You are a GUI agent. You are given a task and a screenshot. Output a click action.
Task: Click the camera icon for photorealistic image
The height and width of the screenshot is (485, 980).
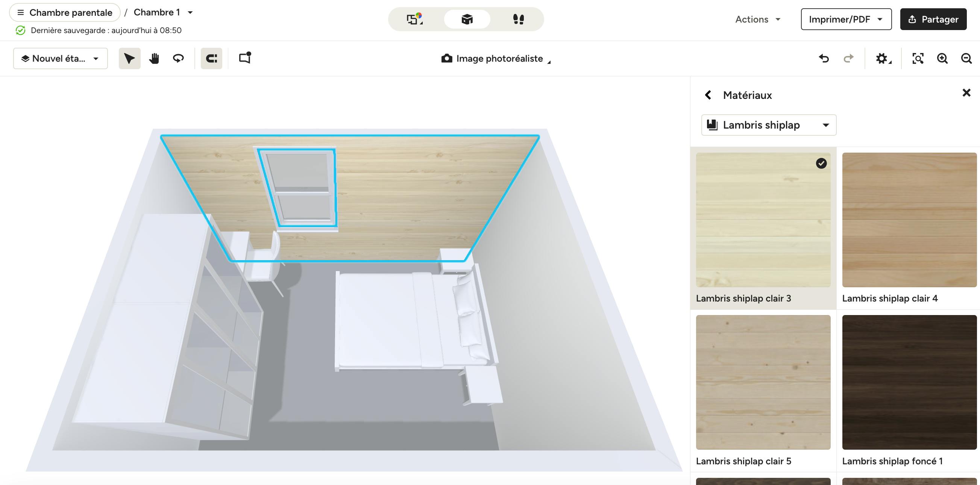click(x=447, y=59)
